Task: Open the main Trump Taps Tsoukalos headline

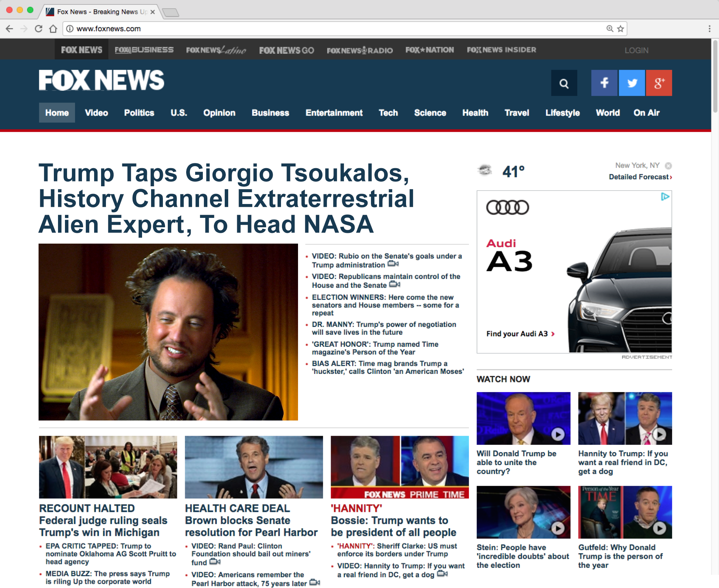Action: click(226, 198)
